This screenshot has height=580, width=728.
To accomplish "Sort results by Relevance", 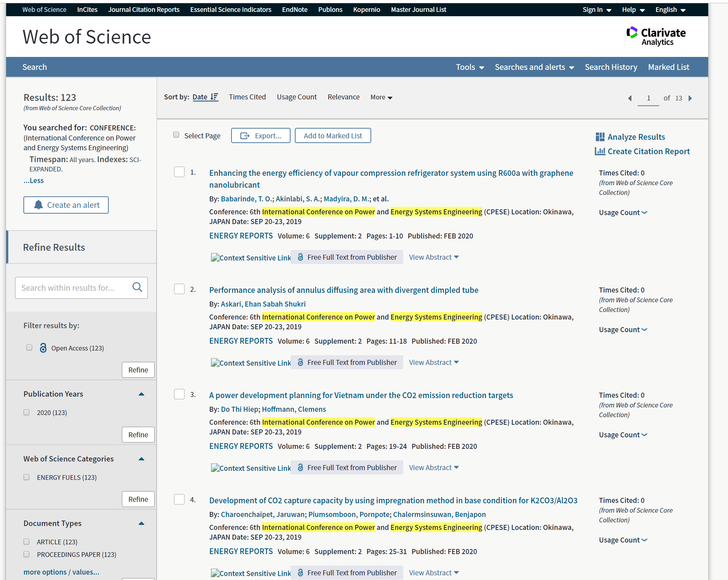I will point(343,97).
